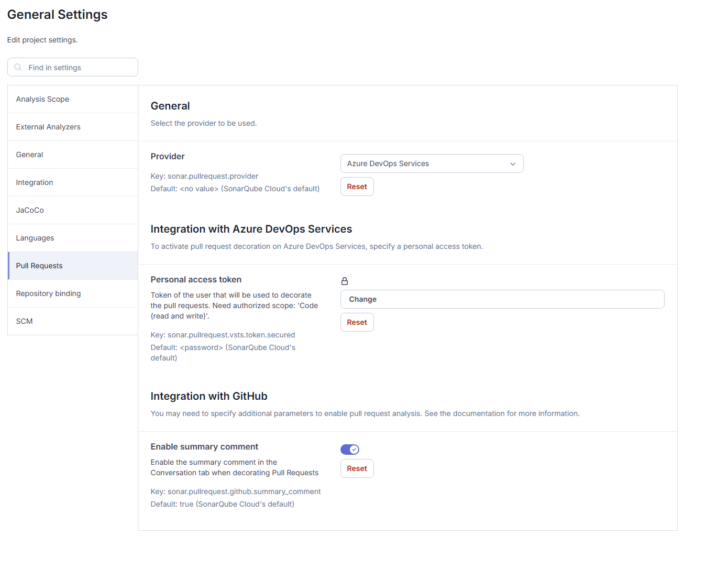Image resolution: width=728 pixels, height=569 pixels.
Task: Select the JaCoCo category
Action: [30, 210]
